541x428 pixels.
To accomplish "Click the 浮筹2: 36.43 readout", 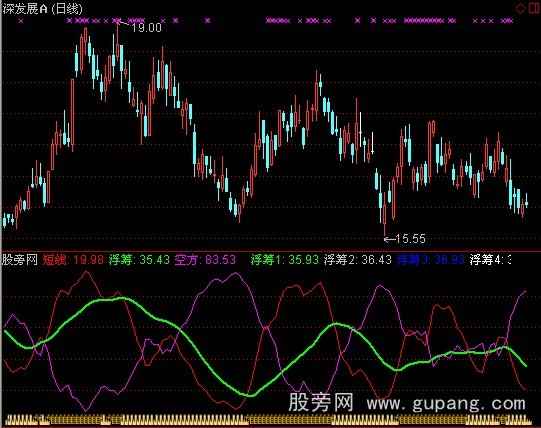I will pos(358,260).
